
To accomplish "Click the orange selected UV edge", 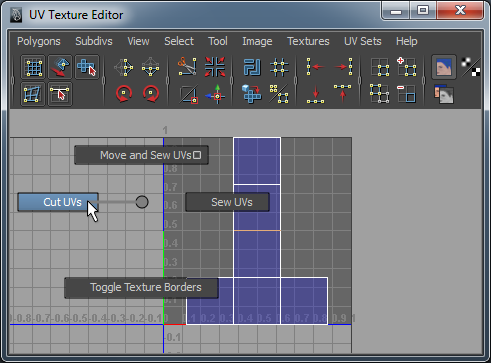I will (257, 230).
